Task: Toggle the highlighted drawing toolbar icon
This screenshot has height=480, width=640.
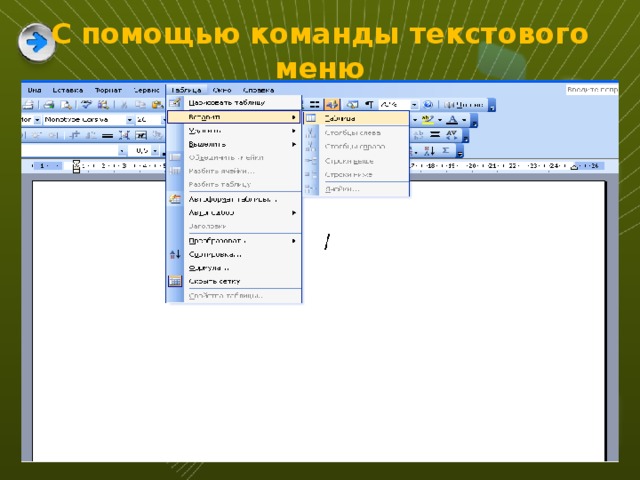Action: [x=332, y=105]
